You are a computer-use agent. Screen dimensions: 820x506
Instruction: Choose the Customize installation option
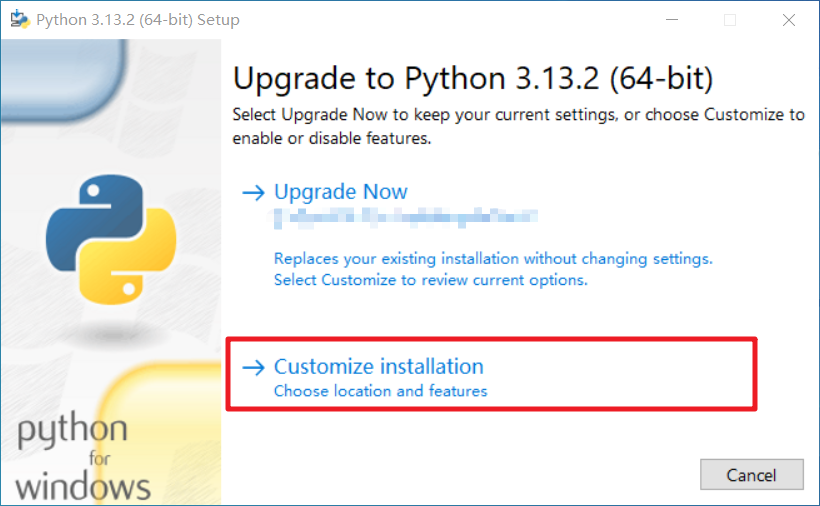click(x=379, y=366)
